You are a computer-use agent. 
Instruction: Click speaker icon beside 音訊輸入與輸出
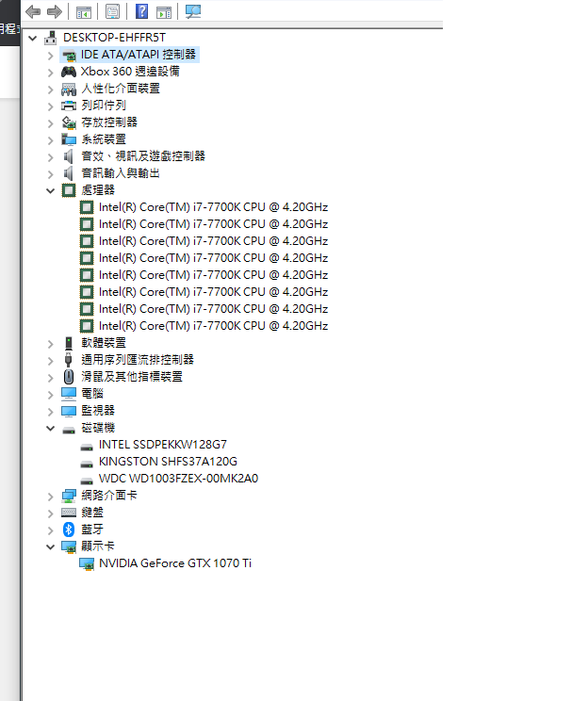pos(68,173)
